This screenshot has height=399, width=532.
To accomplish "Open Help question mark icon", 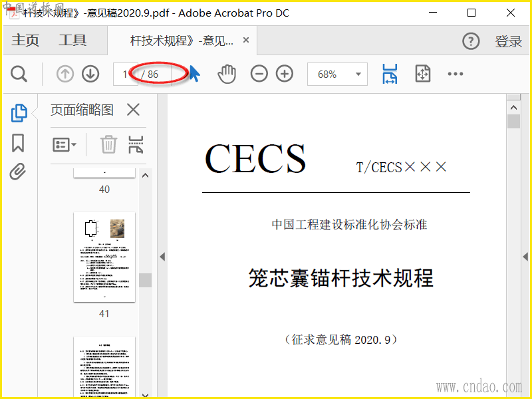I will click(471, 41).
